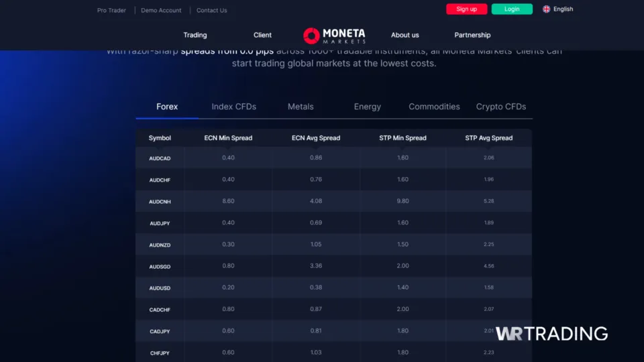Image resolution: width=644 pixels, height=362 pixels.
Task: Go to the Contact Us link
Action: point(211,11)
